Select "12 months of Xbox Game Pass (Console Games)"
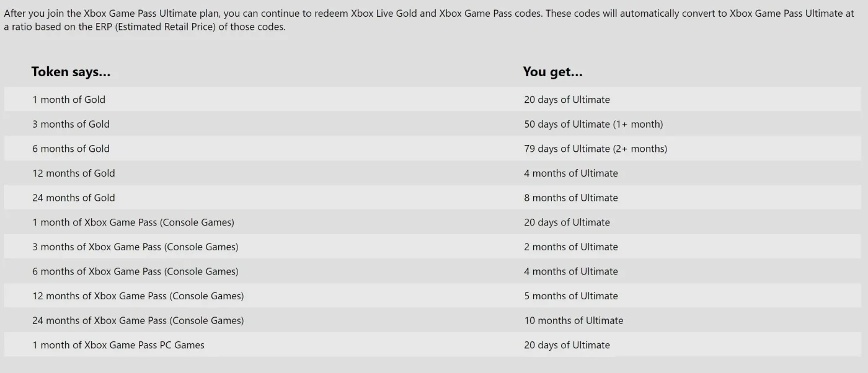 (x=138, y=296)
